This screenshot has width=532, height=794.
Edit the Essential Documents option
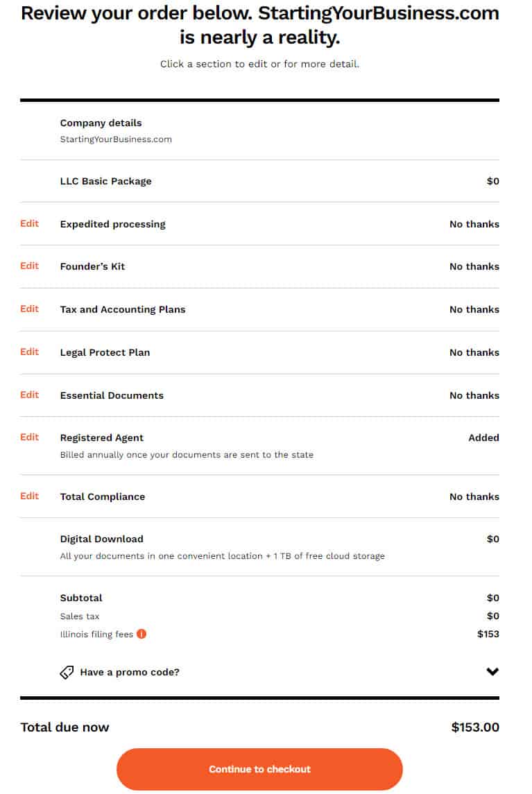[28, 395]
